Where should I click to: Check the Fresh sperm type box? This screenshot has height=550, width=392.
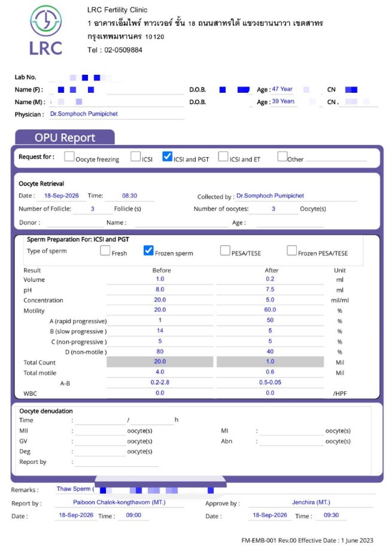point(105,250)
